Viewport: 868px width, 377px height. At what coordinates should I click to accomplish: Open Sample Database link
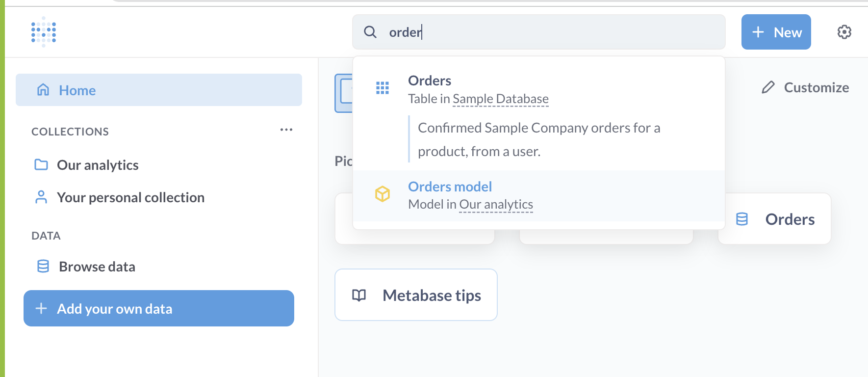[x=500, y=98]
